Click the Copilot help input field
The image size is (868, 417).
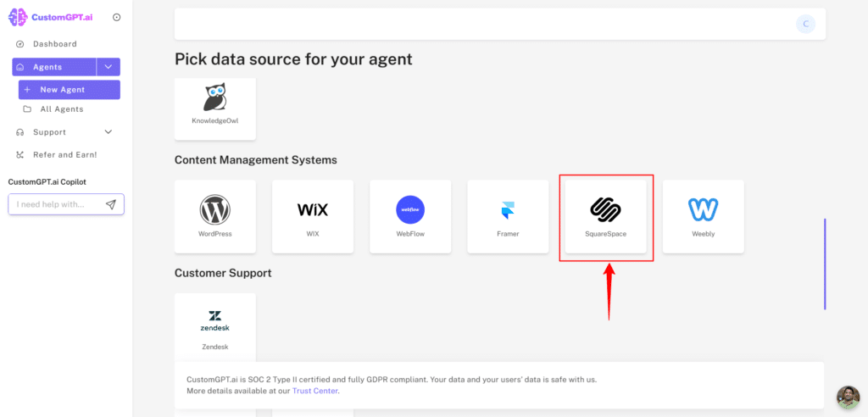pyautogui.click(x=56, y=204)
